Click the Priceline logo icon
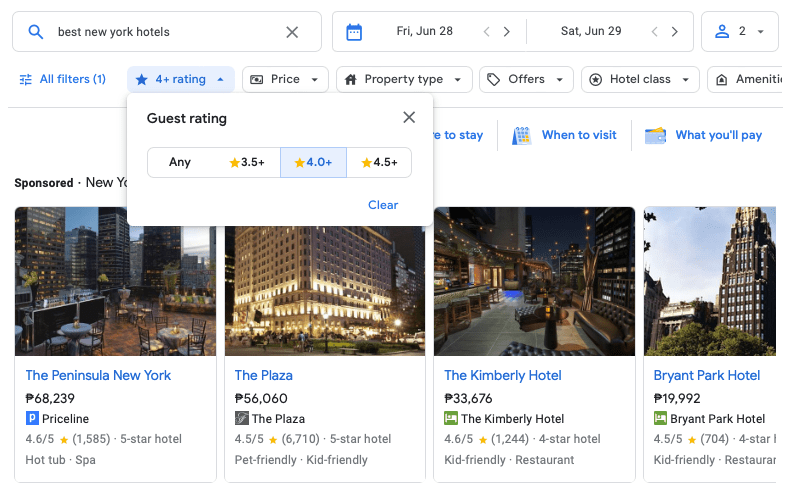This screenshot has width=793, height=496. pos(32,418)
